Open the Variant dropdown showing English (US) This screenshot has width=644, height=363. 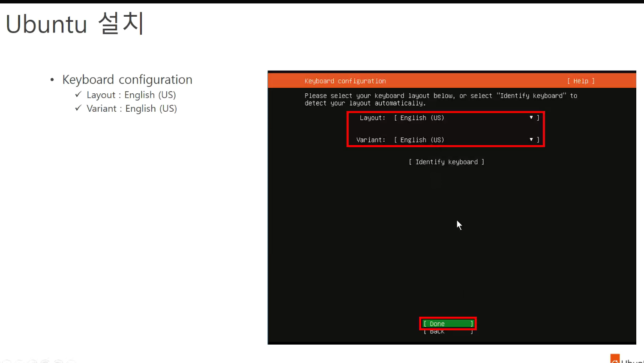467,140
